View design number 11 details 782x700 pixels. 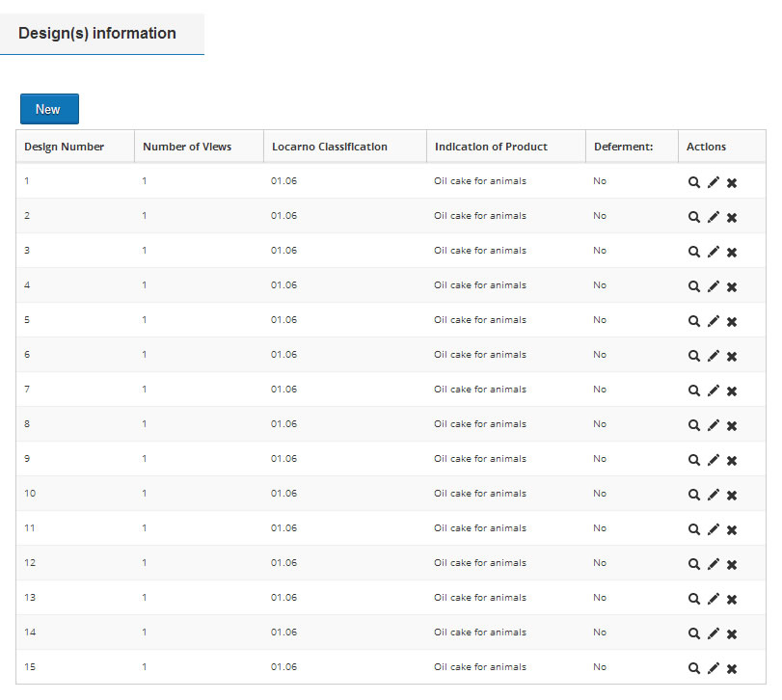(x=693, y=529)
